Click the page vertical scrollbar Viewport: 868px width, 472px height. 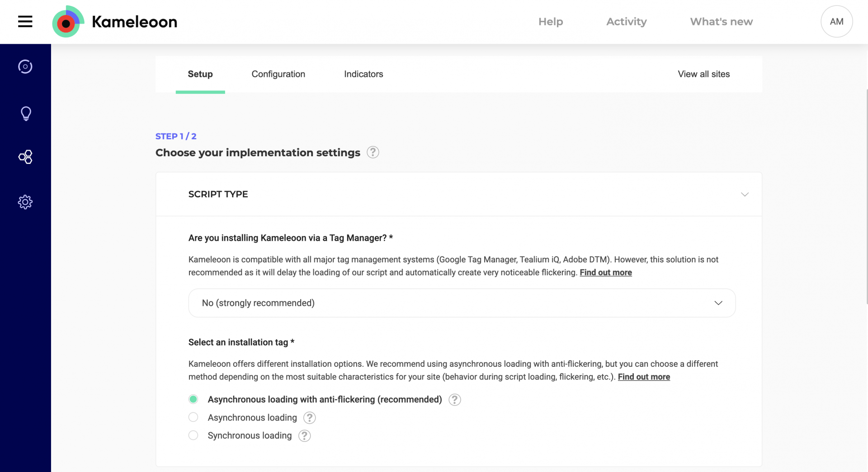[x=866, y=196]
